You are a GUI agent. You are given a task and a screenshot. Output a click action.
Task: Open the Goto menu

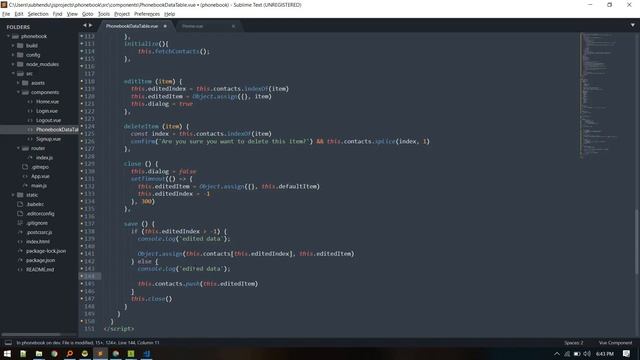[x=87, y=14]
